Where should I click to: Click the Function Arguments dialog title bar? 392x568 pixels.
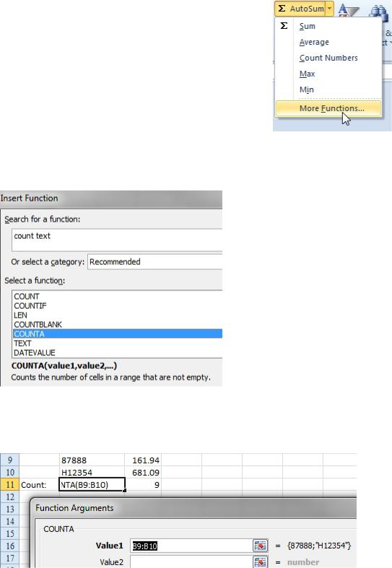click(x=193, y=508)
